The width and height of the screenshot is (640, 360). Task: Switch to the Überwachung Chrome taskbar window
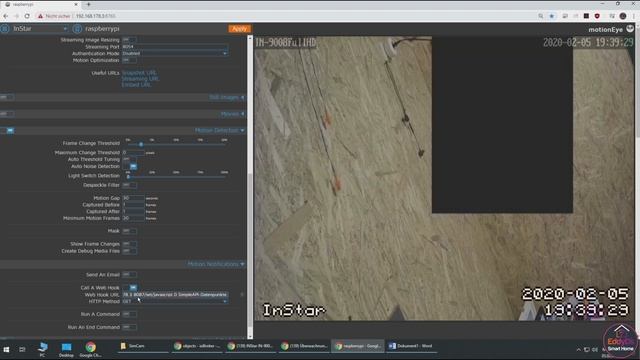pyautogui.click(x=304, y=346)
